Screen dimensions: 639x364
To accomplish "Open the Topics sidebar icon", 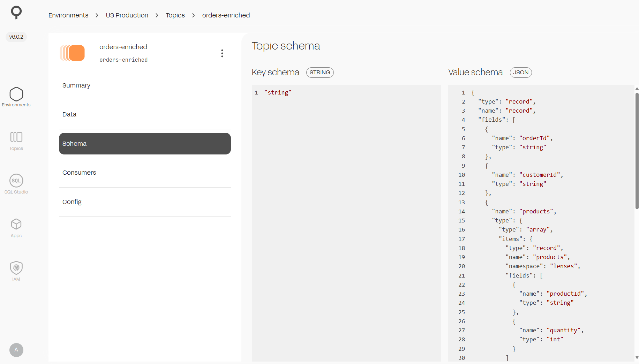I will pyautogui.click(x=16, y=141).
